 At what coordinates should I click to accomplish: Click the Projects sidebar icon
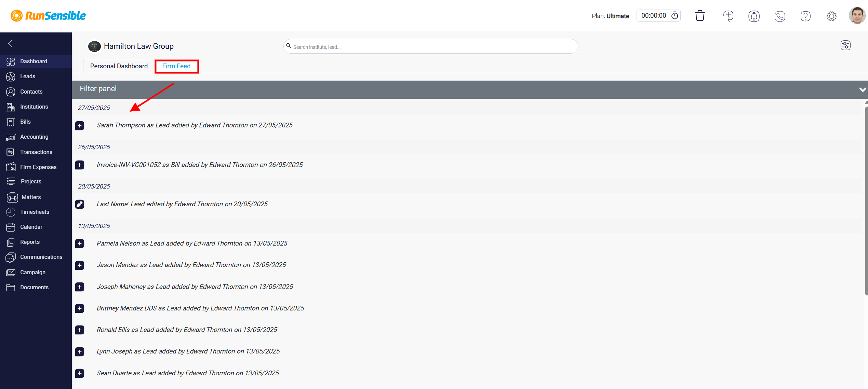coord(11,181)
